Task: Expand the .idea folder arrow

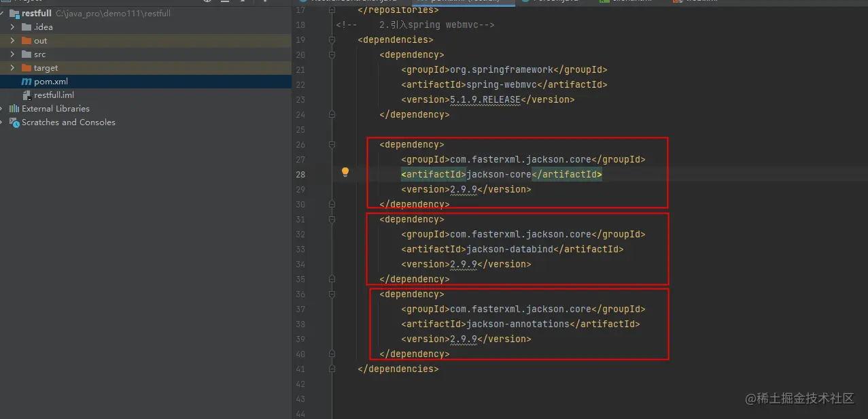Action: (12, 27)
